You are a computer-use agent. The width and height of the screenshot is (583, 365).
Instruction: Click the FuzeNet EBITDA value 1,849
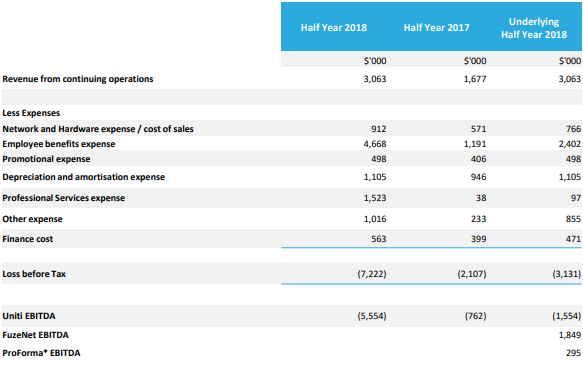[570, 335]
